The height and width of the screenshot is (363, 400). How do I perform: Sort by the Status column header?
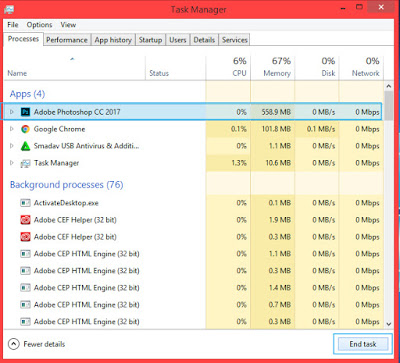click(175, 68)
